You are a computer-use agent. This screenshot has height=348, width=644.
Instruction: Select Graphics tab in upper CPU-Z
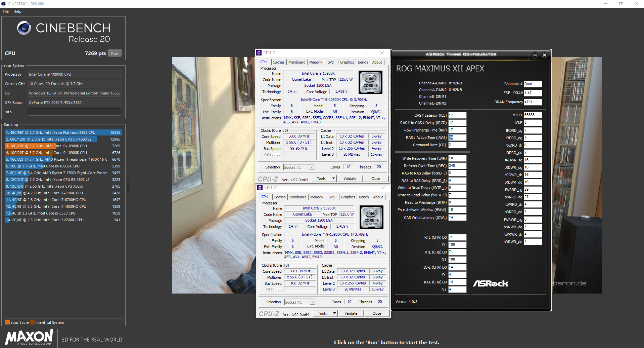coord(347,62)
